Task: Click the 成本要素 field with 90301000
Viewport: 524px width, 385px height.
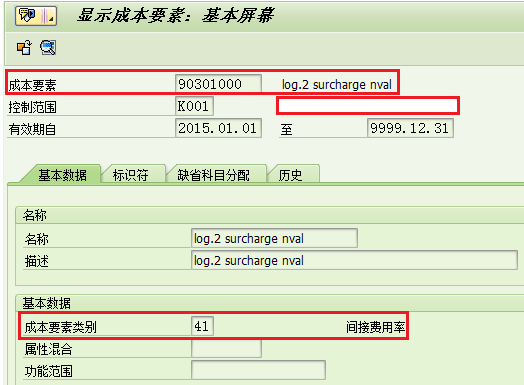Action: tap(218, 84)
